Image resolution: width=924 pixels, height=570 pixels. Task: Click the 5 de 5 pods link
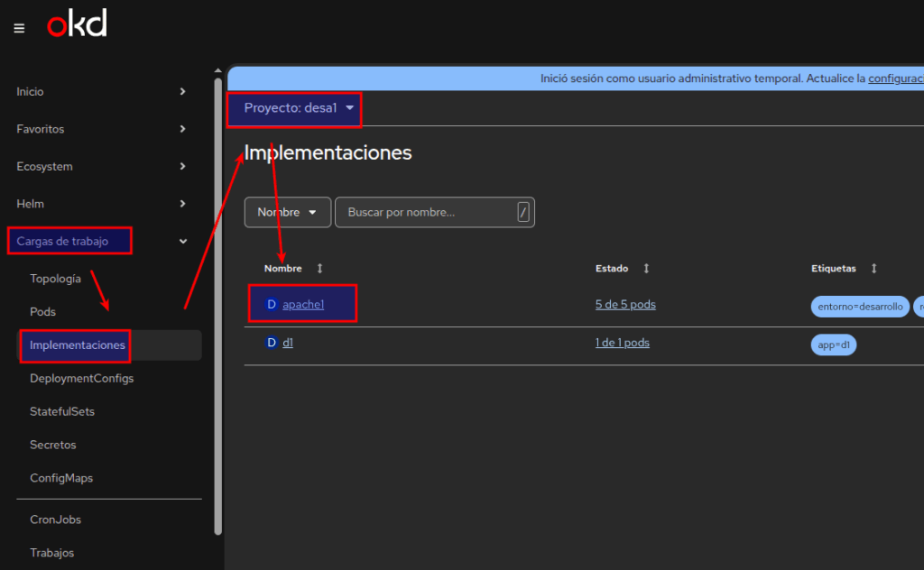625,305
